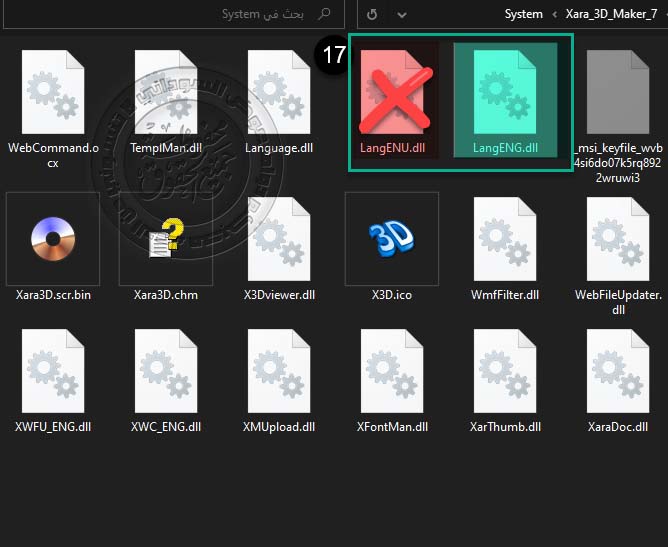Select the WebFileUpdater.dll file
The image size is (668, 547).
(x=618, y=240)
